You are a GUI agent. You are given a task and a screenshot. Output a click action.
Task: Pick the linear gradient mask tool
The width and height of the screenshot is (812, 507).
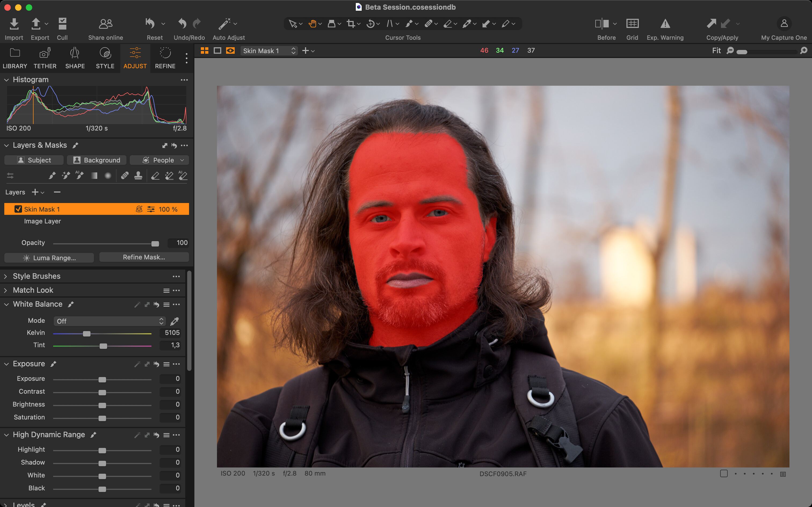point(94,176)
